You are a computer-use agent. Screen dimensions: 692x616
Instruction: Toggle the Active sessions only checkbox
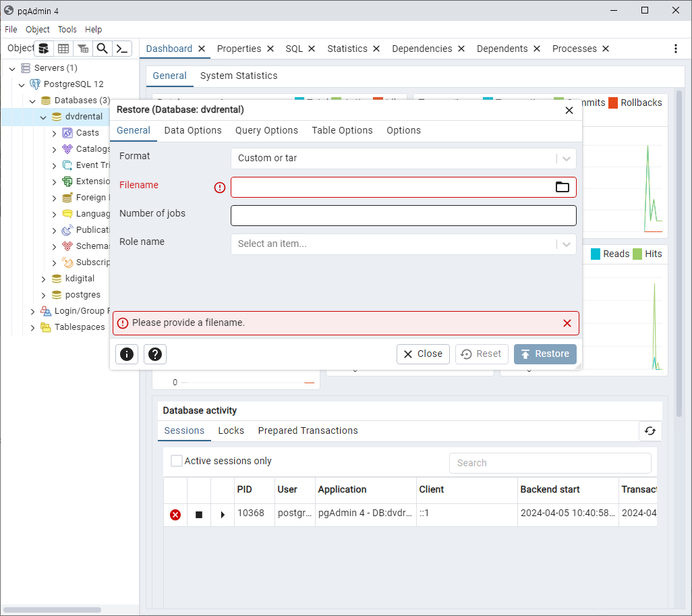177,461
